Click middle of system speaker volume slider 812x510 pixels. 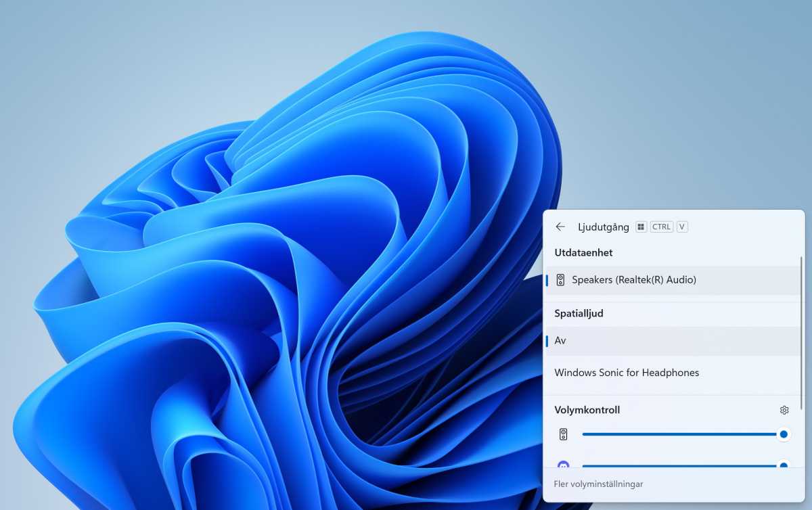point(680,434)
